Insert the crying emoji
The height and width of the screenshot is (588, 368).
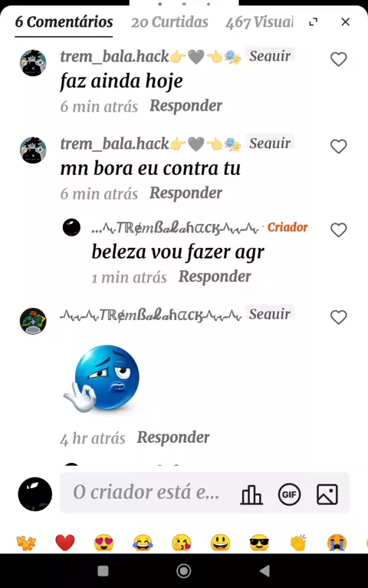[x=337, y=543]
